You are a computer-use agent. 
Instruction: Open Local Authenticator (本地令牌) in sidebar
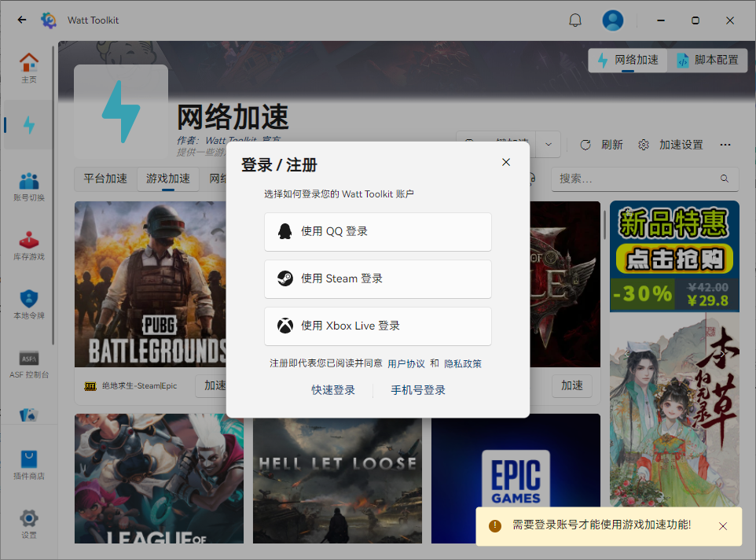(x=29, y=304)
